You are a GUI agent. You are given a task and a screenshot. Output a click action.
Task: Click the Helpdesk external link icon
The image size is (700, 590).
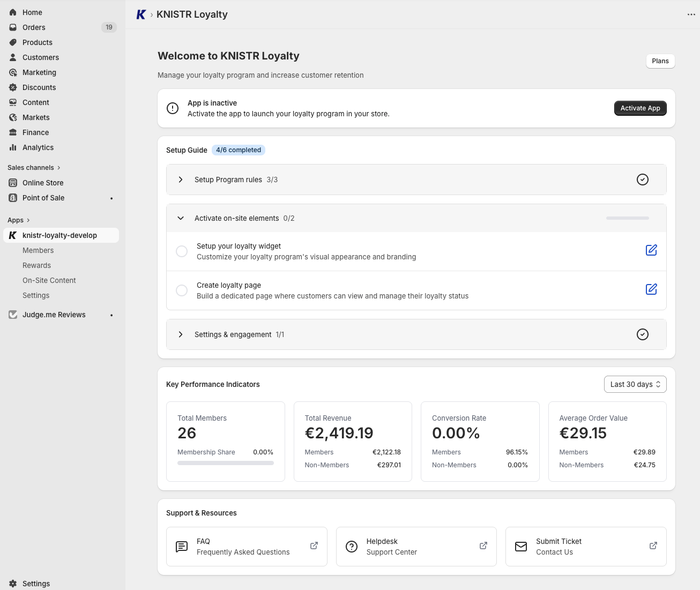tap(483, 546)
